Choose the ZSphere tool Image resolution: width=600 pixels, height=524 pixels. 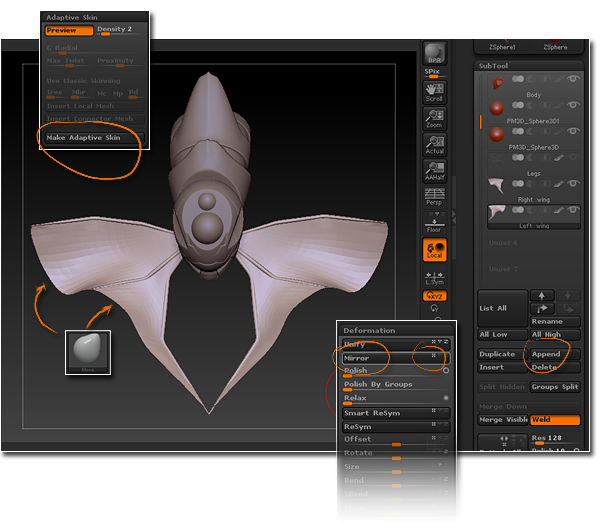coord(555,47)
